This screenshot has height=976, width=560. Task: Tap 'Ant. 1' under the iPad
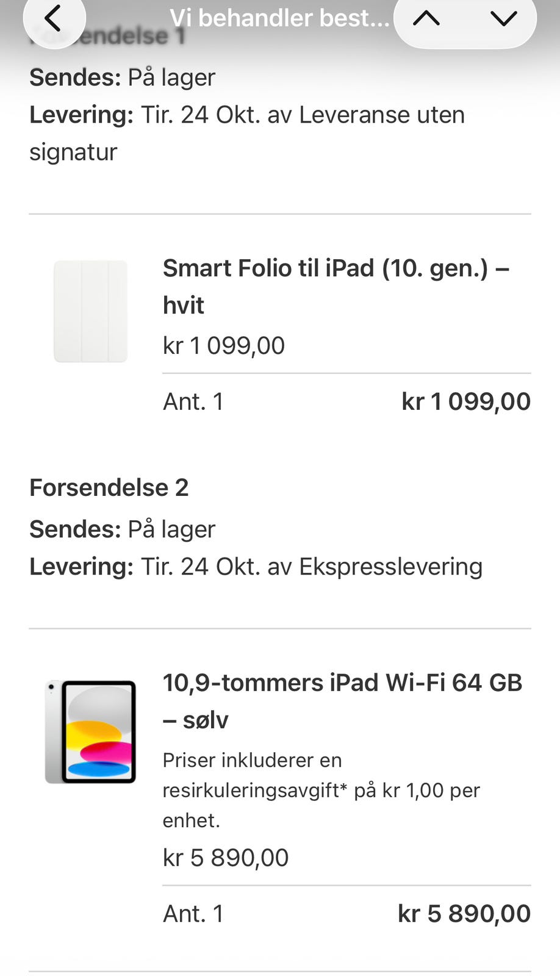[193, 913]
